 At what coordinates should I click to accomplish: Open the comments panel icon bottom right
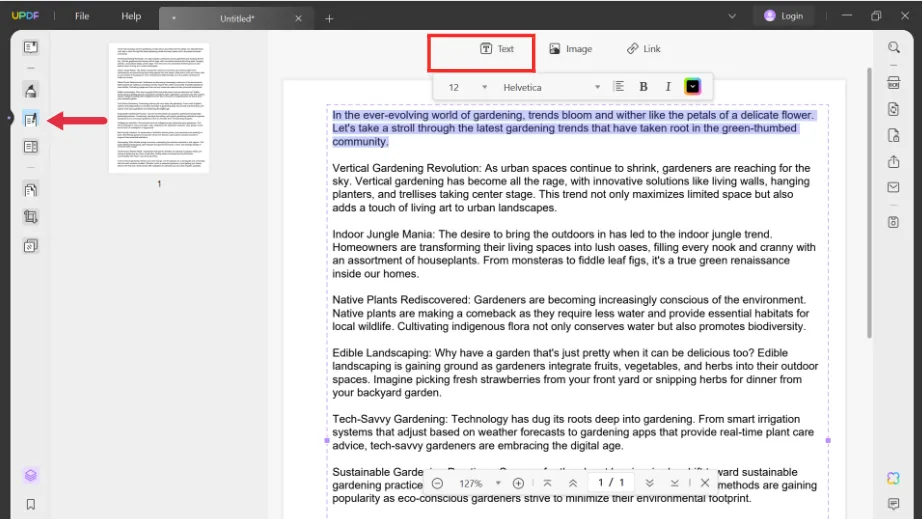point(894,504)
